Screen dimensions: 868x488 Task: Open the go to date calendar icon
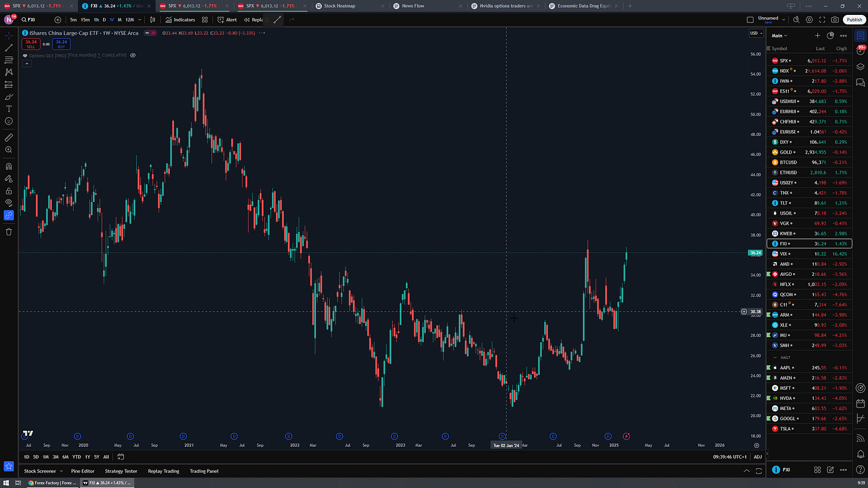coord(120,457)
